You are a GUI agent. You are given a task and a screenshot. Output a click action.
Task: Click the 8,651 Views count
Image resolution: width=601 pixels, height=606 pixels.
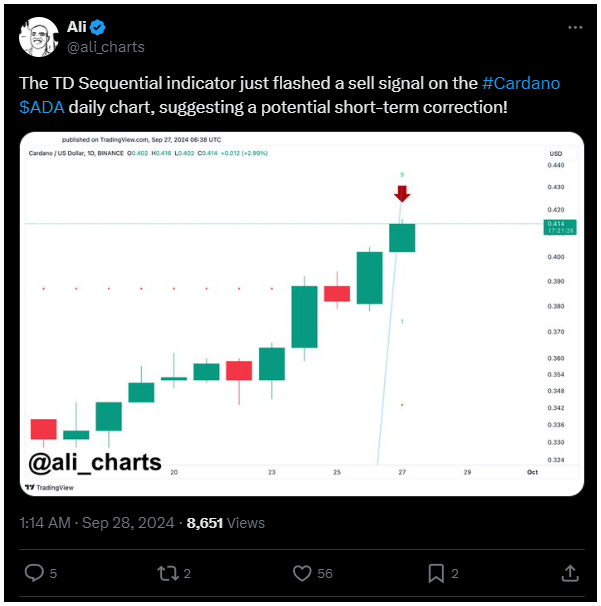tap(225, 522)
